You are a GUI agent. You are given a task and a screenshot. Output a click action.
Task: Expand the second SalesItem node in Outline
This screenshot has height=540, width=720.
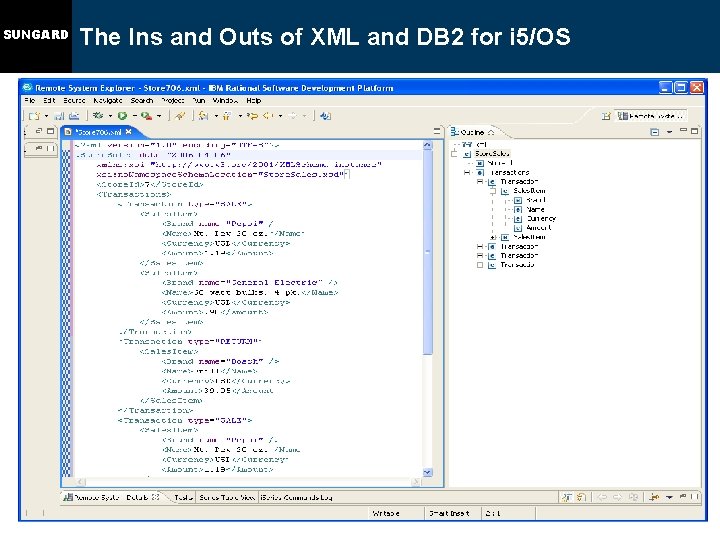click(493, 237)
